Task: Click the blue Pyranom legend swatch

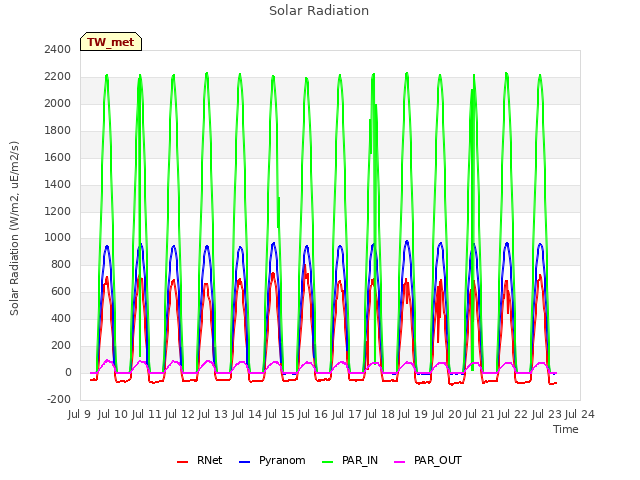Action: pyautogui.click(x=244, y=462)
